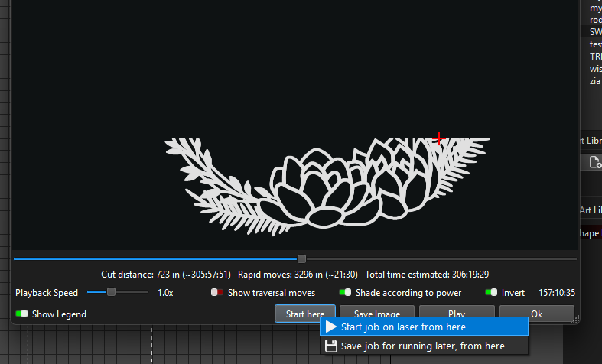Click the dialog resize grip corner
The height and width of the screenshot is (364, 602).
pos(575,320)
